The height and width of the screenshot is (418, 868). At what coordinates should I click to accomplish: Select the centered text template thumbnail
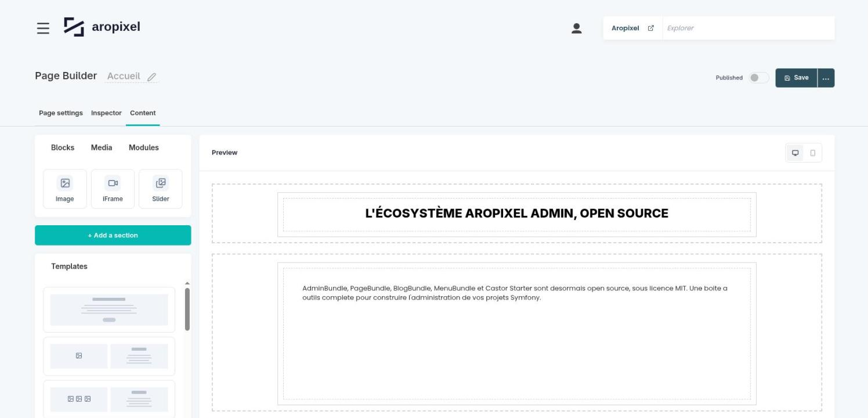tap(109, 309)
